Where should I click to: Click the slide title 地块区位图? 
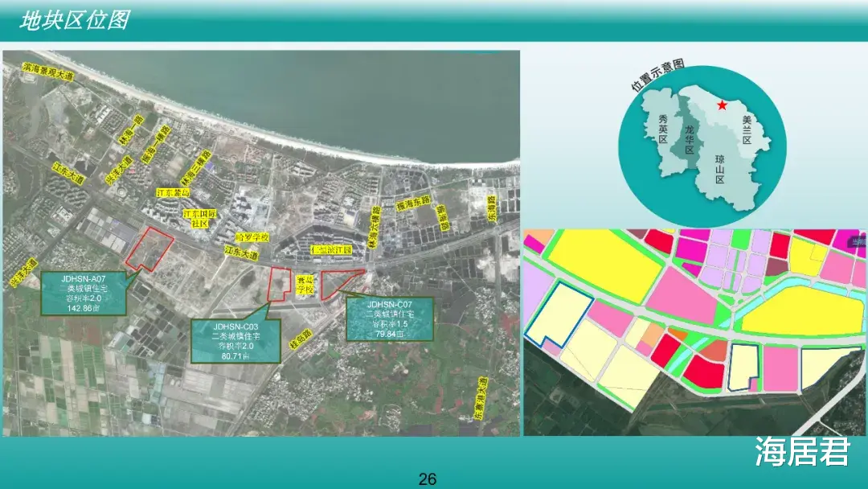click(x=75, y=20)
